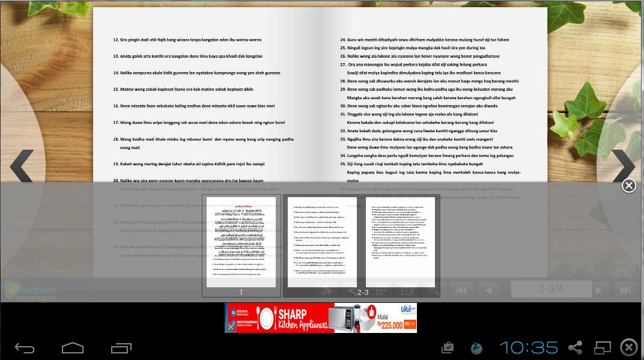Viewport: 644px width, 360px height.
Task: Close the page thumbnails panel
Action: tap(628, 186)
